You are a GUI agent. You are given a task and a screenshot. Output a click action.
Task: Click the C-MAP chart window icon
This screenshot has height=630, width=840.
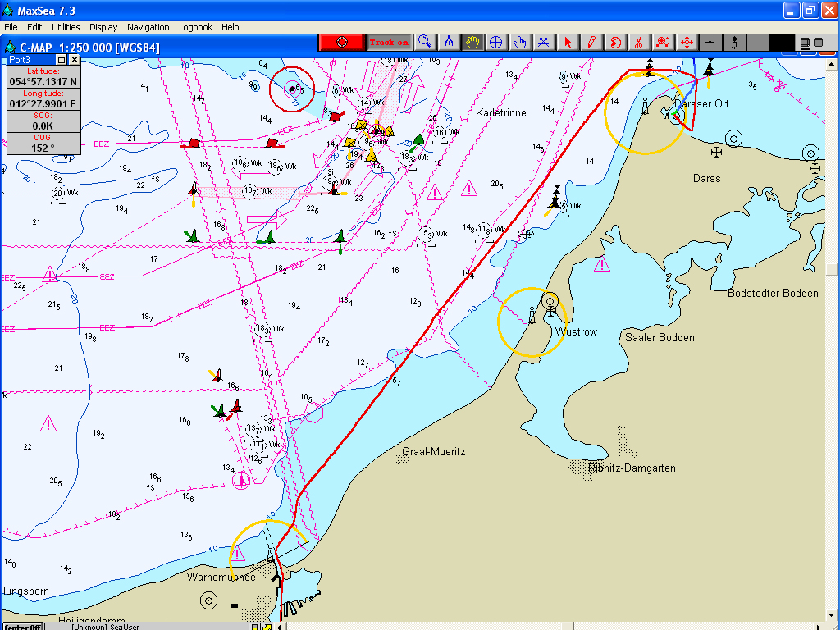coord(10,47)
